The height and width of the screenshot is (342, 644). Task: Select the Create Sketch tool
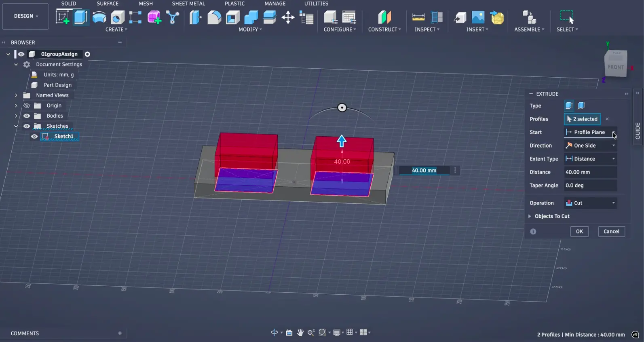[x=62, y=17]
